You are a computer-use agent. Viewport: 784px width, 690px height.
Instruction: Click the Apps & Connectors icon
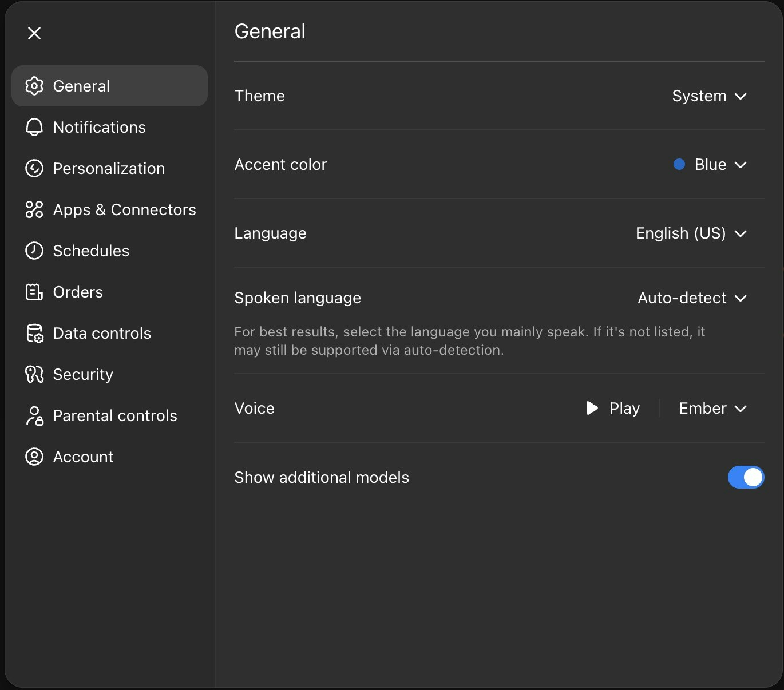[34, 209]
